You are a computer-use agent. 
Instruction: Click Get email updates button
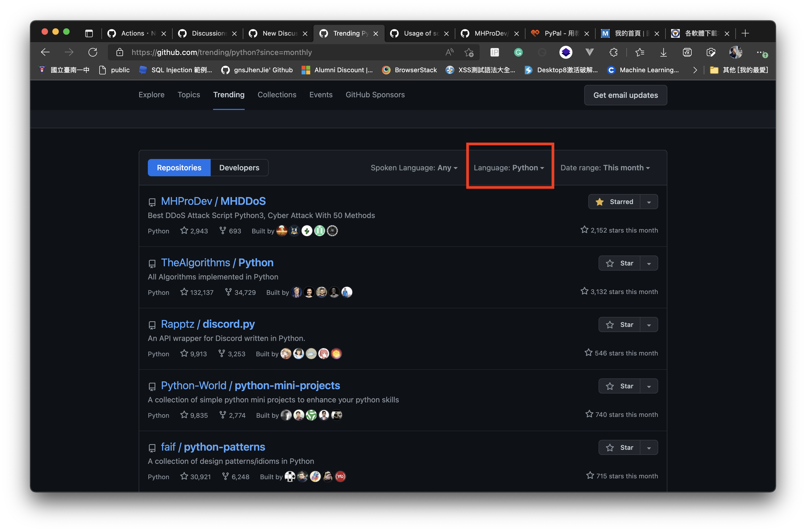(x=625, y=95)
